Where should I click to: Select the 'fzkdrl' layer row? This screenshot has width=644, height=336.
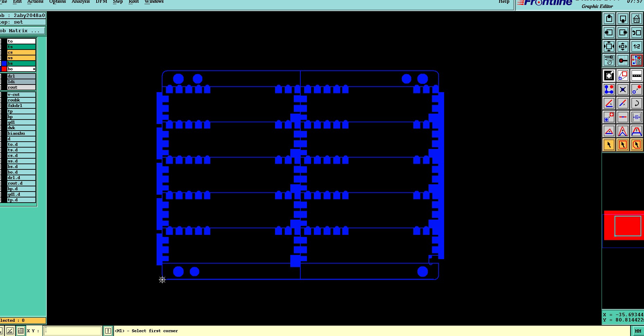(21, 106)
